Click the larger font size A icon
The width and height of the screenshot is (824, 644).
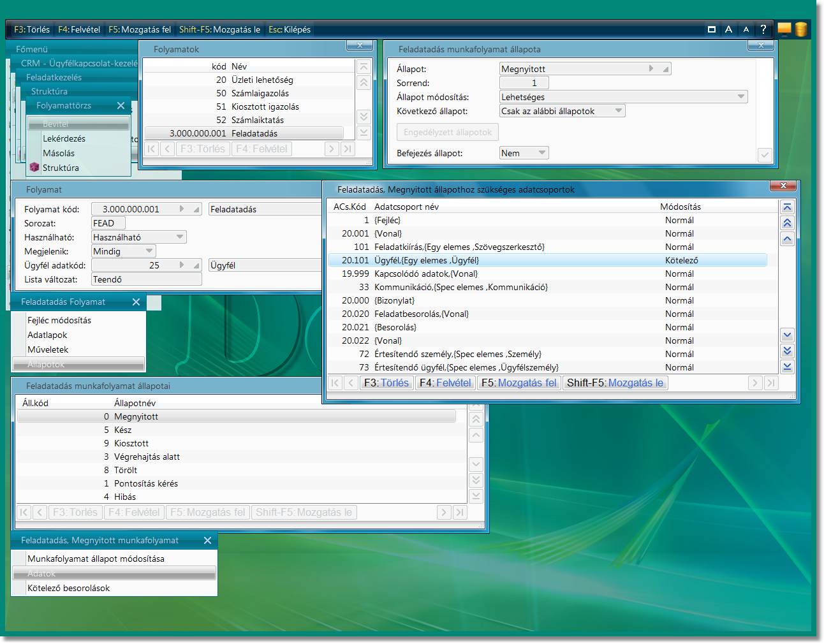(x=728, y=29)
